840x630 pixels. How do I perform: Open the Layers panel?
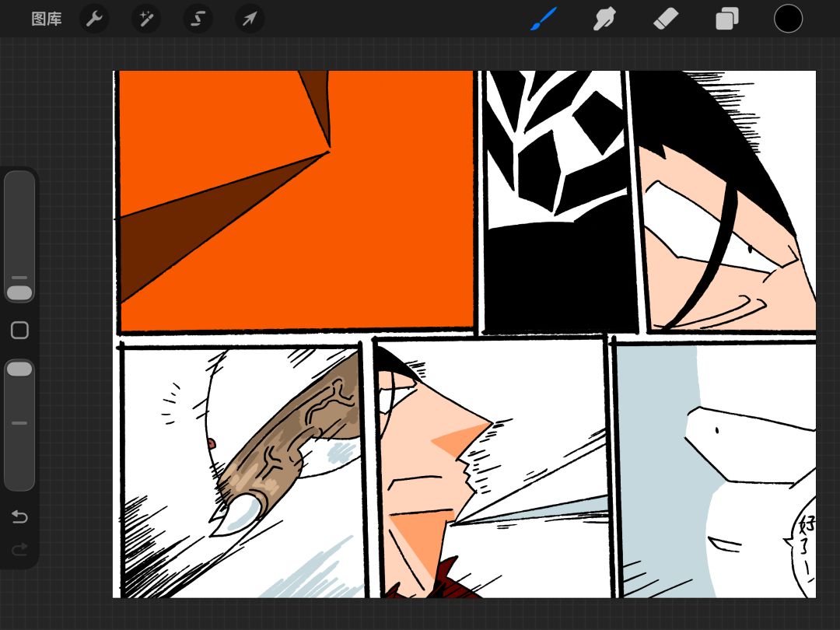727,19
